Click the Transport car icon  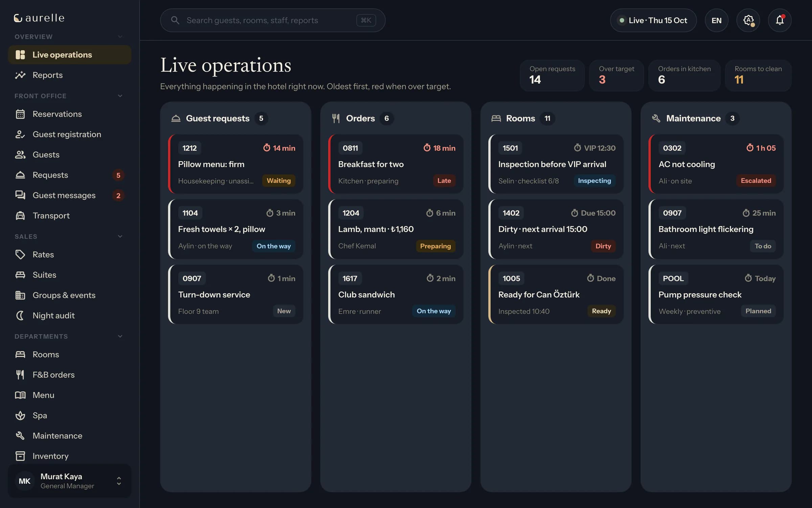(x=20, y=216)
